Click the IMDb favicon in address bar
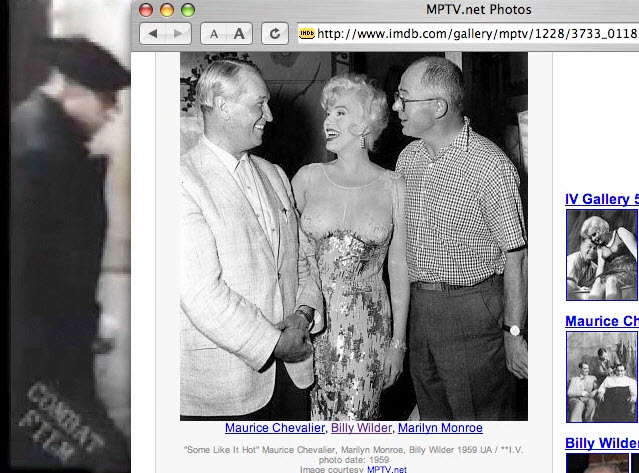The image size is (639, 473). coord(306,34)
